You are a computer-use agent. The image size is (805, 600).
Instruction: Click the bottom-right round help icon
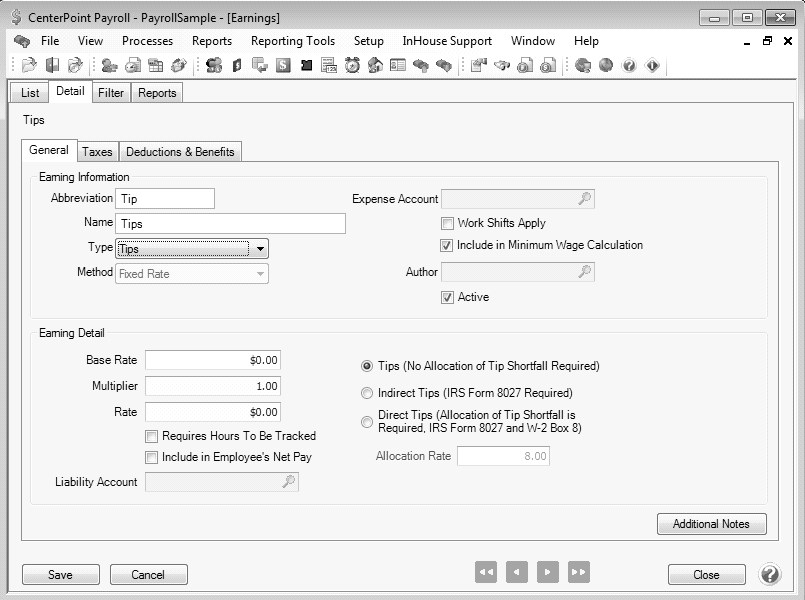(x=770, y=574)
